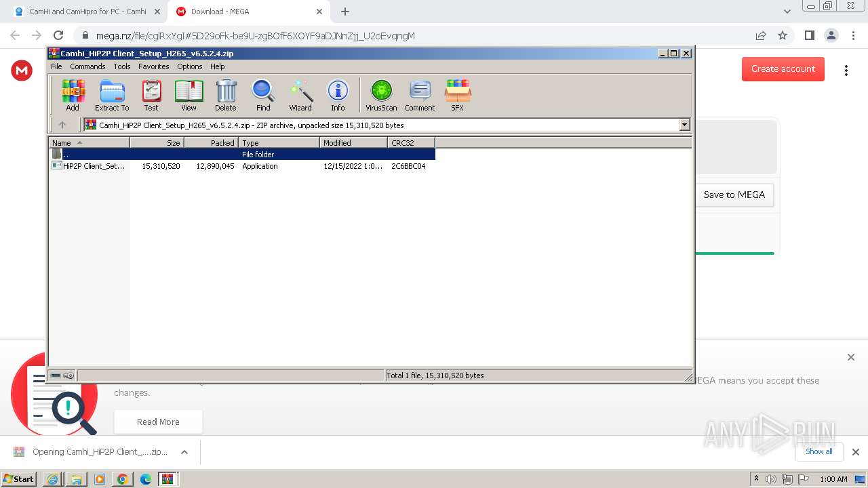The height and width of the screenshot is (488, 868).
Task: Search tabs dropdown arrow in Chrome
Action: point(787,12)
